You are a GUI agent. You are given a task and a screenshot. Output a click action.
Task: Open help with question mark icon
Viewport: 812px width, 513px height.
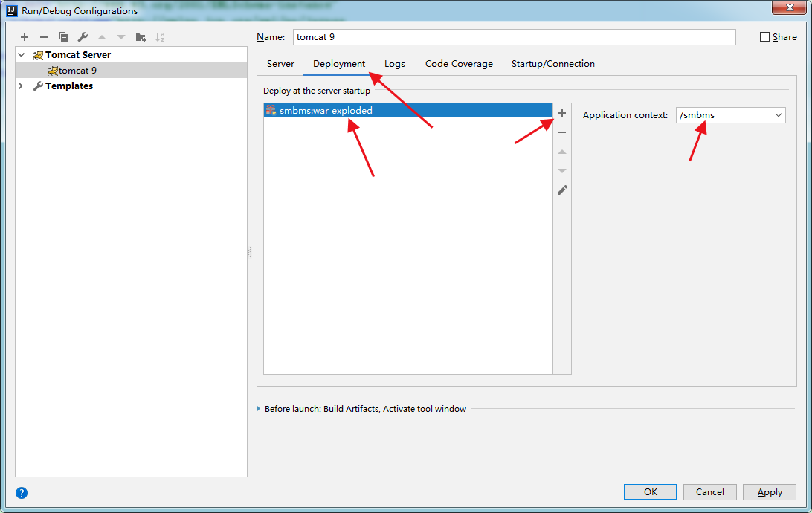click(x=22, y=493)
